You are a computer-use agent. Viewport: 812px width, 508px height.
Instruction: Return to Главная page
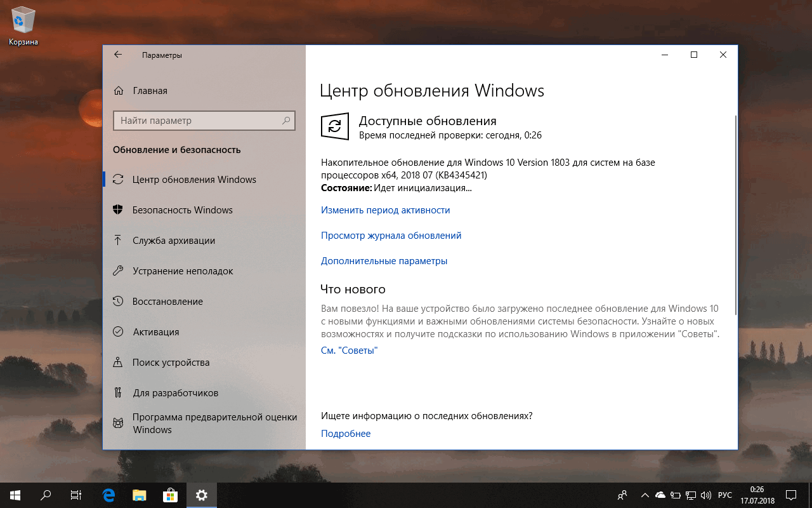click(150, 90)
